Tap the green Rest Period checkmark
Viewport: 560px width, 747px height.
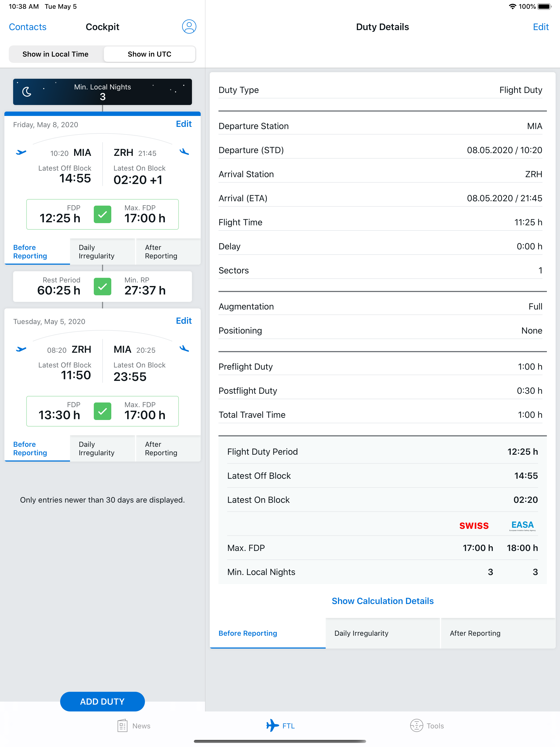coord(102,286)
